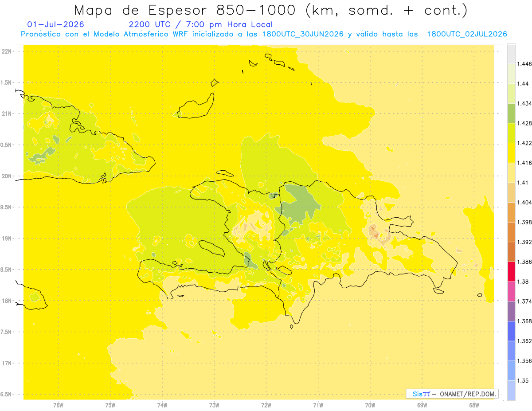This screenshot has width=532, height=411.
Task: Pick the dark green swatch between 1.434 and 1.428
Action: (511, 114)
